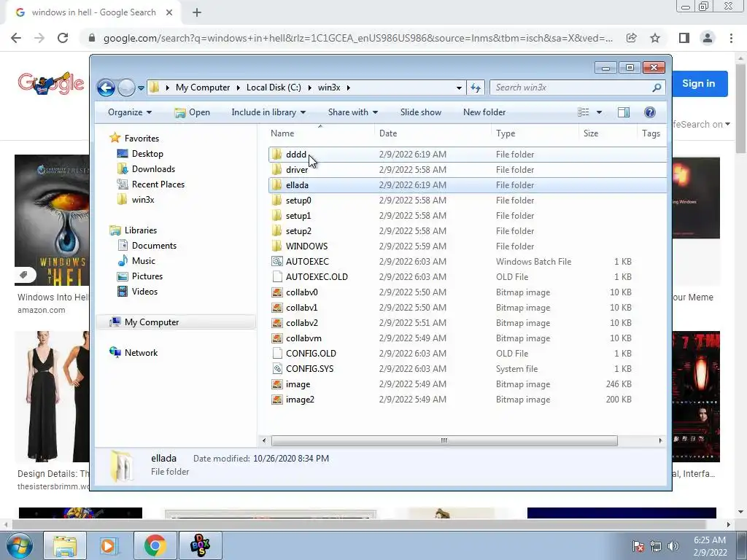
Task: Start Slide show from toolbar
Action: tap(421, 112)
